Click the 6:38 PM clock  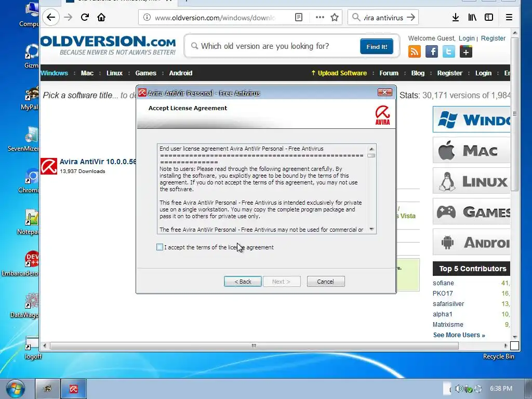501,389
